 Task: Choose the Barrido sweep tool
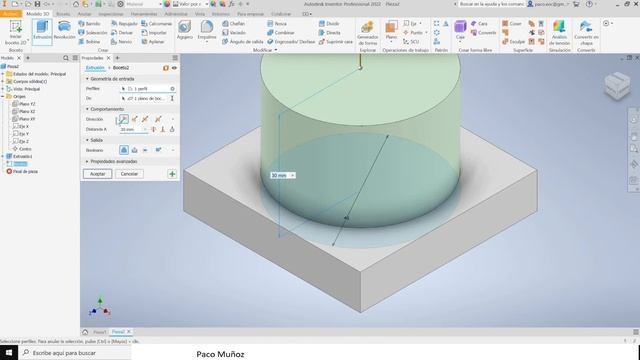(89, 24)
